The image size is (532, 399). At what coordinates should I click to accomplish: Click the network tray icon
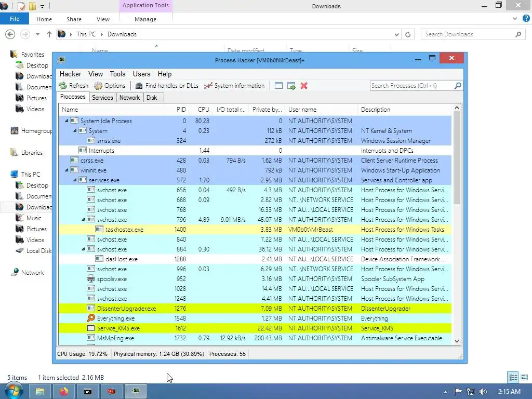click(471, 392)
